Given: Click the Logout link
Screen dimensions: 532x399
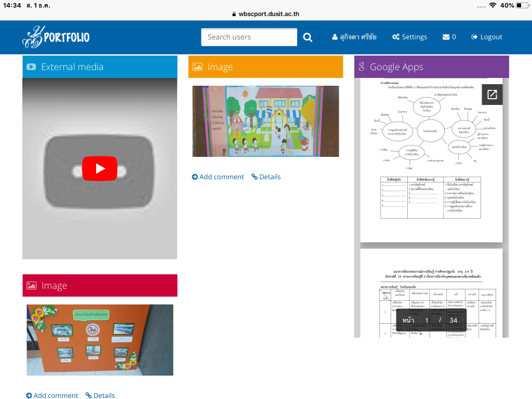Looking at the screenshot, I should [x=486, y=37].
